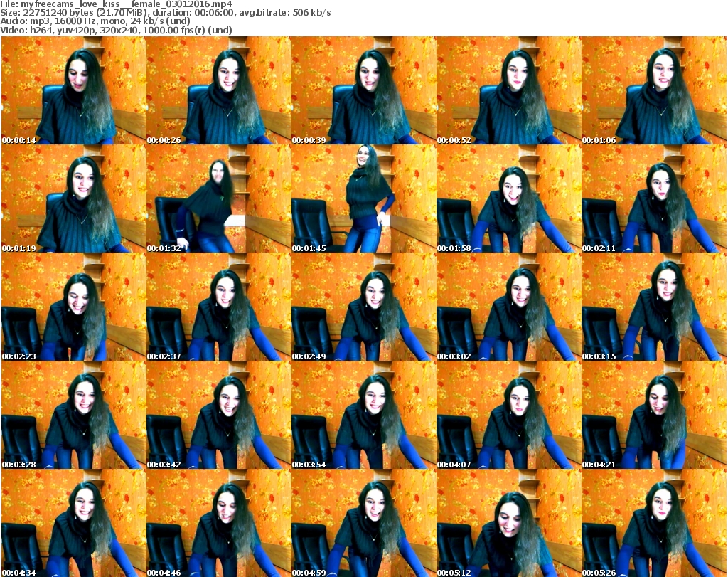This screenshot has height=577, width=728.
Task: Click the 'Size: 22751240 bytes' info line
Action: (x=166, y=13)
